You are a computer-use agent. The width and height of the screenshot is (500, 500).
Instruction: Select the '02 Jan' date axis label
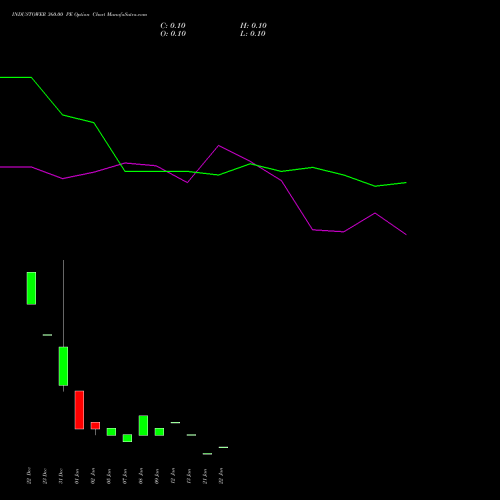tap(93, 476)
